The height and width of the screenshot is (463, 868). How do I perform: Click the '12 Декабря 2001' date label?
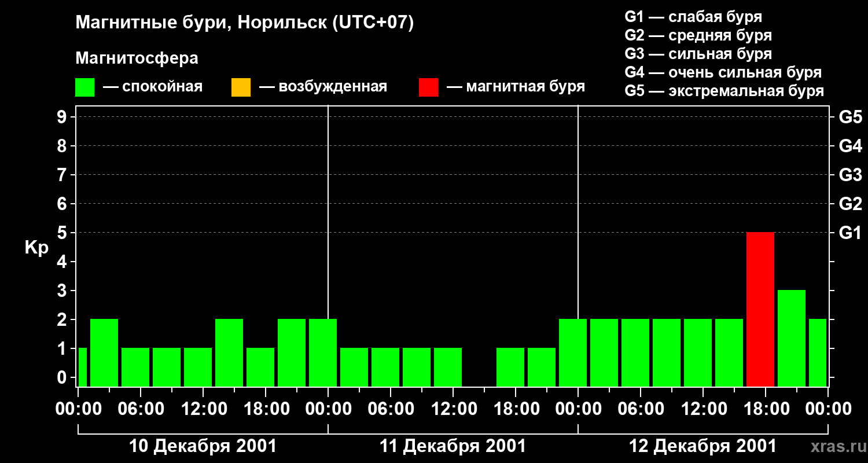coord(703,446)
